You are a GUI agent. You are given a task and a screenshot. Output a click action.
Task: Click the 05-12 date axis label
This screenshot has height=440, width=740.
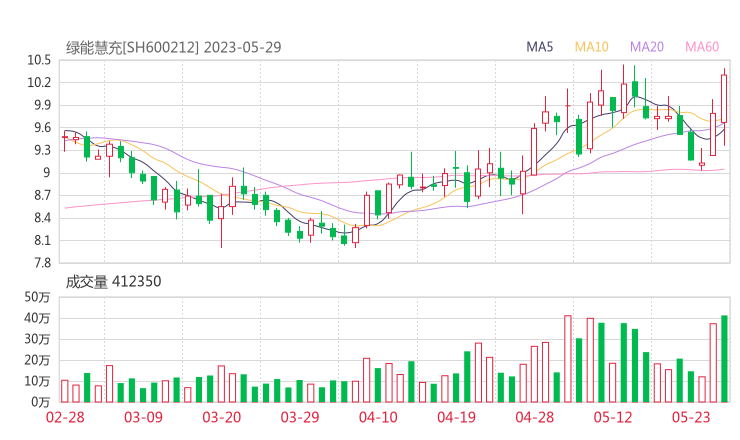(613, 417)
